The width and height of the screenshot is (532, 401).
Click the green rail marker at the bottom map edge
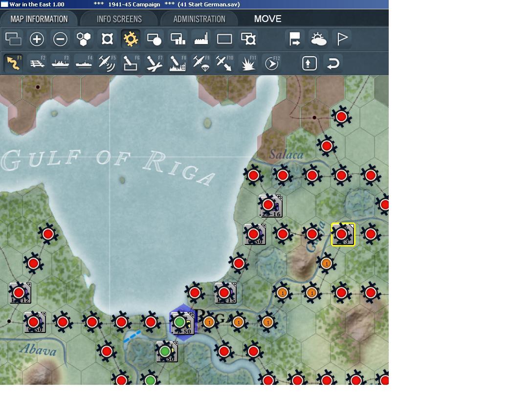click(x=150, y=380)
